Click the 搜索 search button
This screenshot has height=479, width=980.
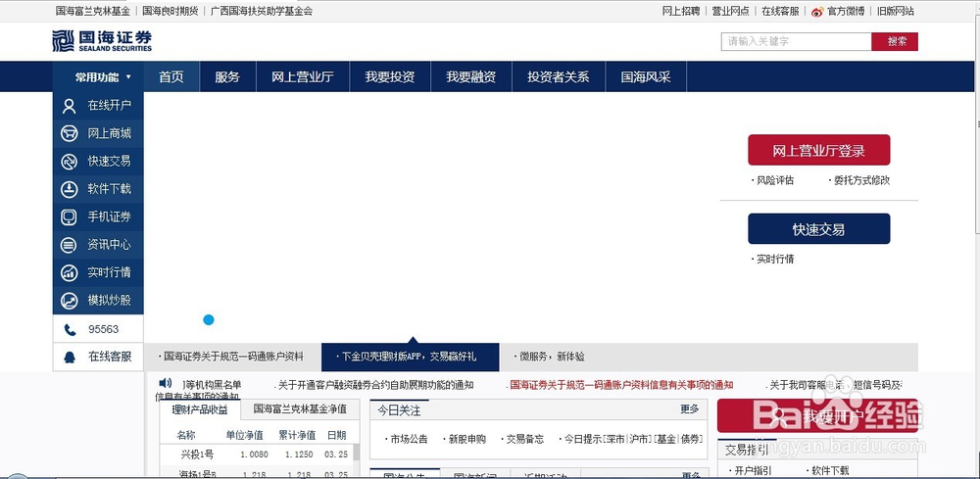tap(895, 41)
